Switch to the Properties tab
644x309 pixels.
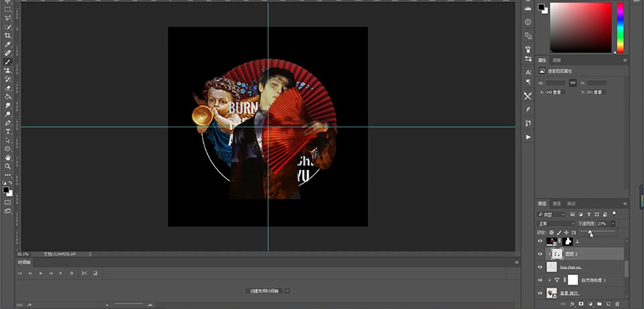[x=542, y=61]
